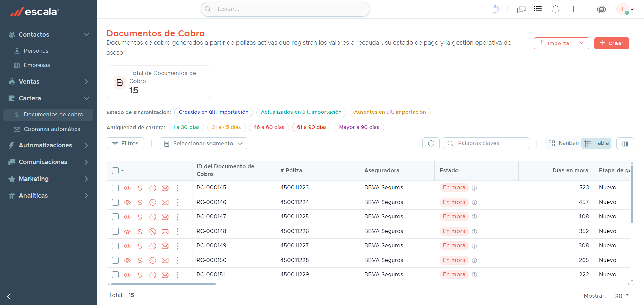Filter portfolio age 61 a 90 días
This screenshot has height=305, width=644.
(312, 127)
